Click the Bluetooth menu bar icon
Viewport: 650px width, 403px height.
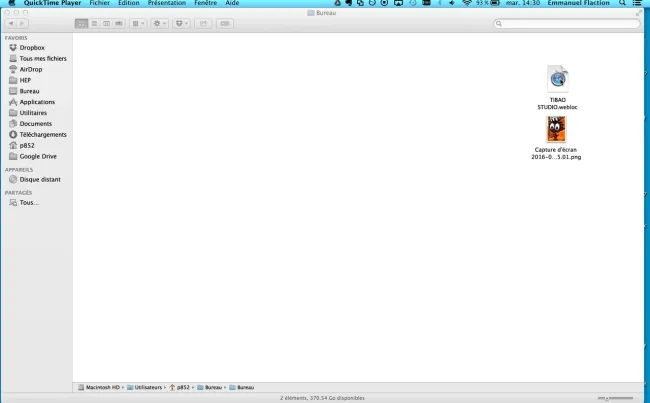pyautogui.click(x=440, y=3)
